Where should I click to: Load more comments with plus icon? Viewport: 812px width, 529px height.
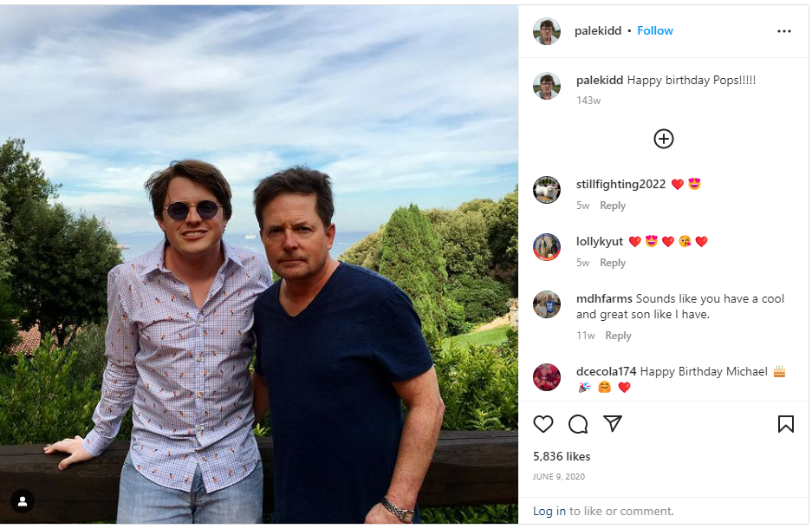(664, 139)
